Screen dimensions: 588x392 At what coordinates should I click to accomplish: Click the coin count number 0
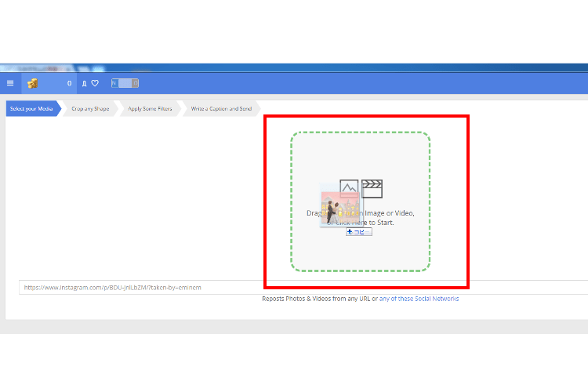tap(69, 83)
